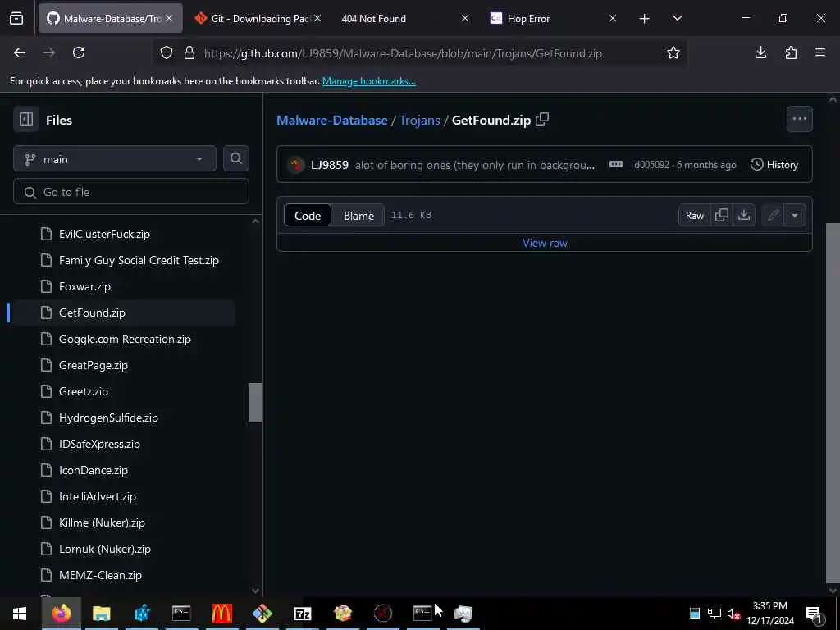List all tabs dropdown in browser
This screenshot has width=840, height=630.
tap(677, 18)
